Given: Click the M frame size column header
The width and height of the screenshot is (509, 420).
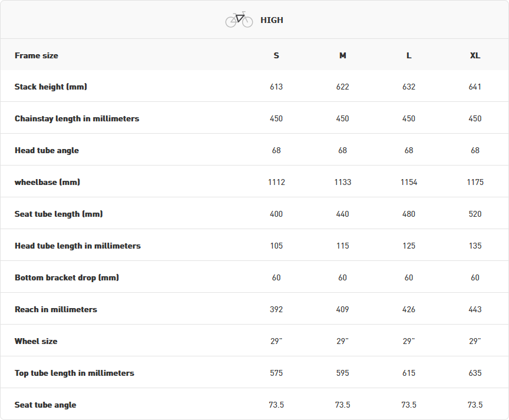Looking at the screenshot, I should (343, 55).
